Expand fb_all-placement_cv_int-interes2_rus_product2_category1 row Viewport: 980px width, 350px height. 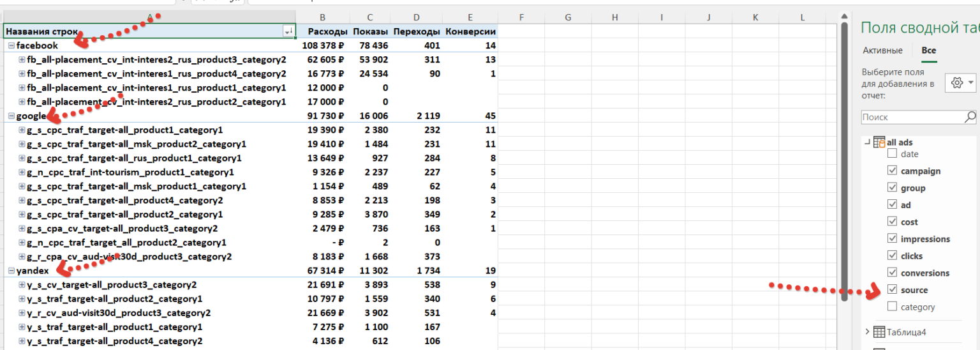pos(22,102)
